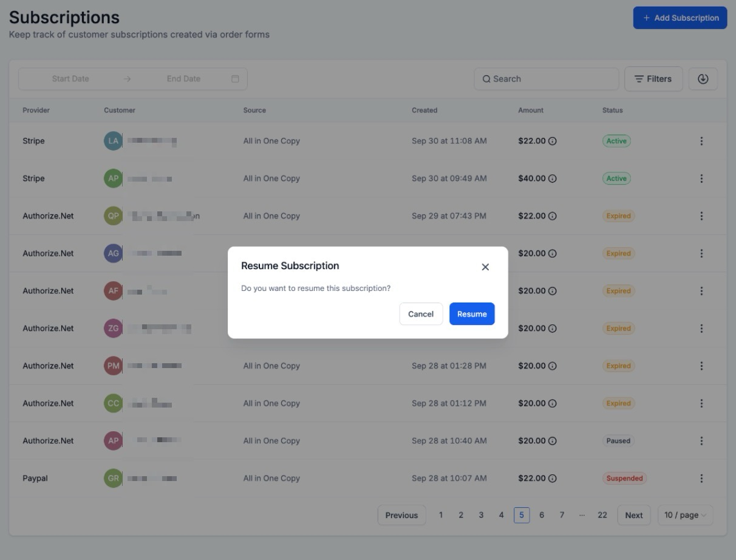Click info icon beside $40.00 amount
This screenshot has width=736, height=560.
pyautogui.click(x=553, y=179)
